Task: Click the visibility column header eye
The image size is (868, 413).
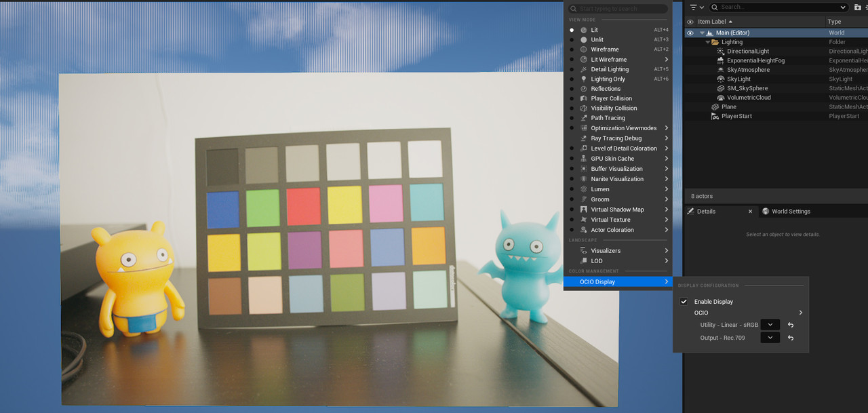Action: point(690,22)
